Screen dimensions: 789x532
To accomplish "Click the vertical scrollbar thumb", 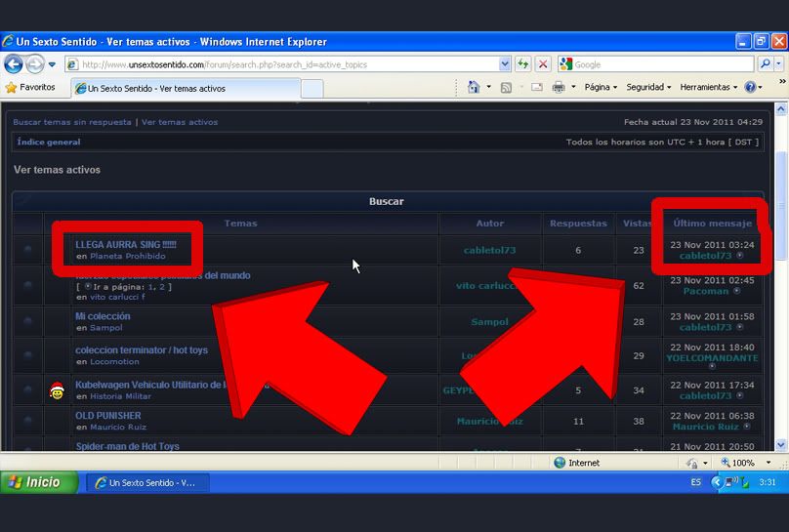I will [781, 206].
